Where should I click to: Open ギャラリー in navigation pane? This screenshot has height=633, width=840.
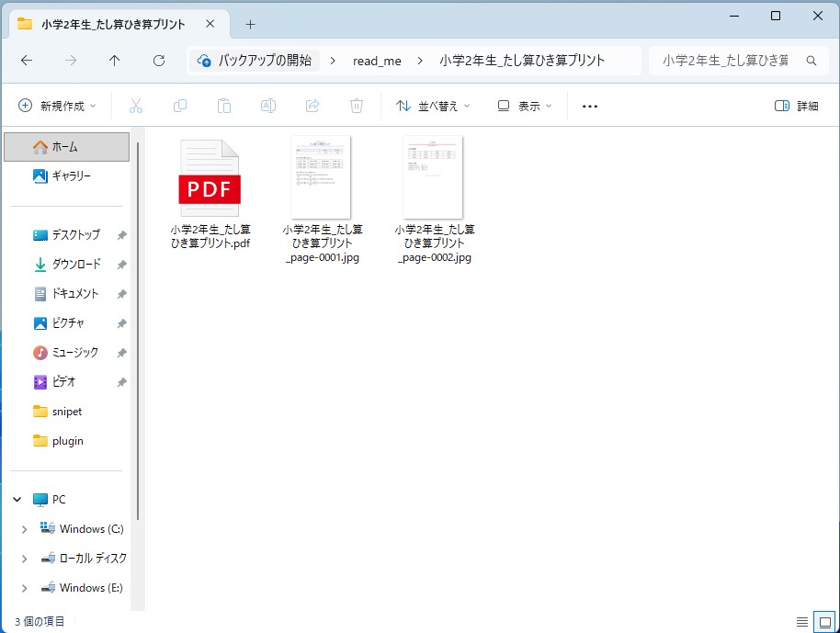click(66, 175)
